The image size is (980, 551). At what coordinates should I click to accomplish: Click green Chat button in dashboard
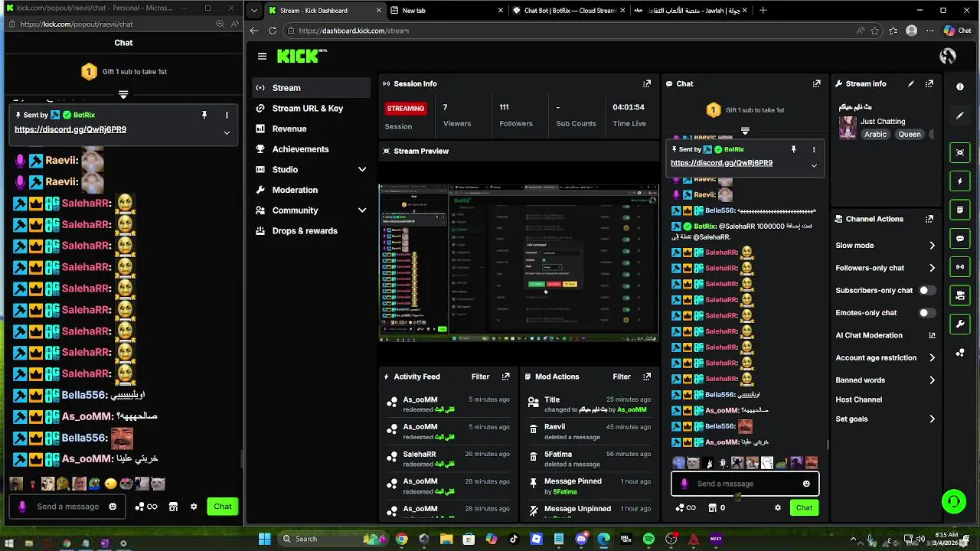[x=804, y=507]
